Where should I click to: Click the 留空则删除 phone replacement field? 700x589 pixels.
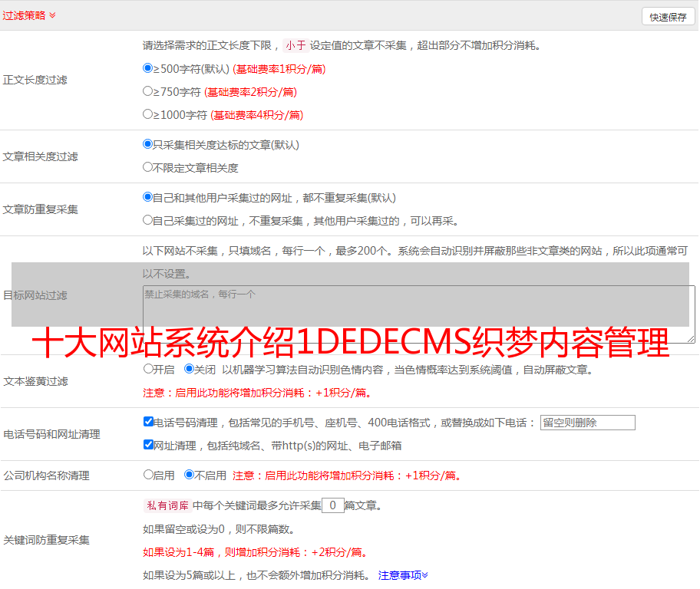point(587,423)
